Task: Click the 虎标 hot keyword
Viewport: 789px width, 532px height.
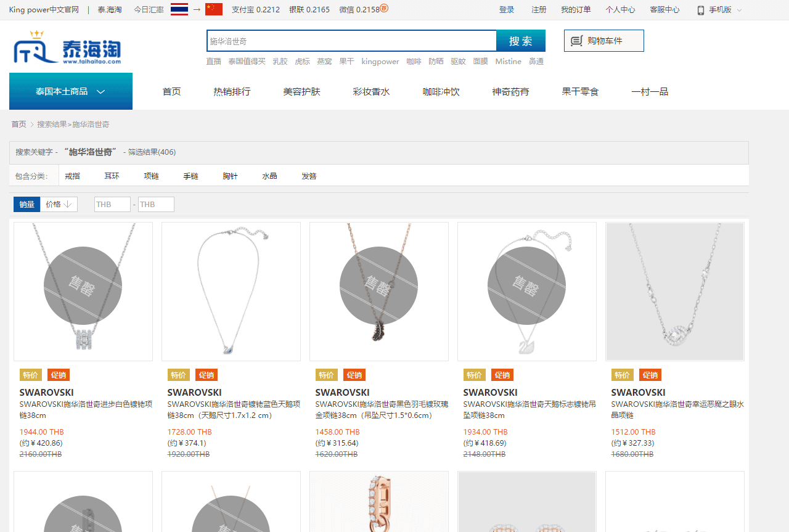Action: click(302, 62)
